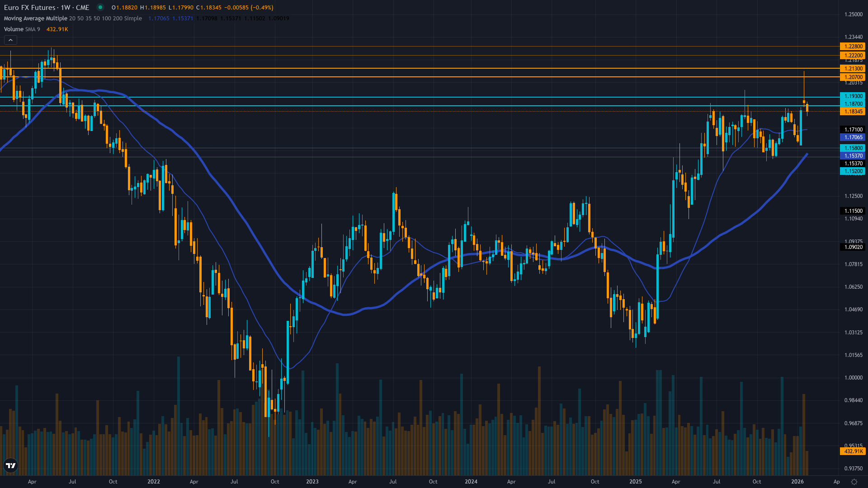Select the orange 1.20700 price line label
Image resolution: width=868 pixels, height=488 pixels.
[853, 77]
